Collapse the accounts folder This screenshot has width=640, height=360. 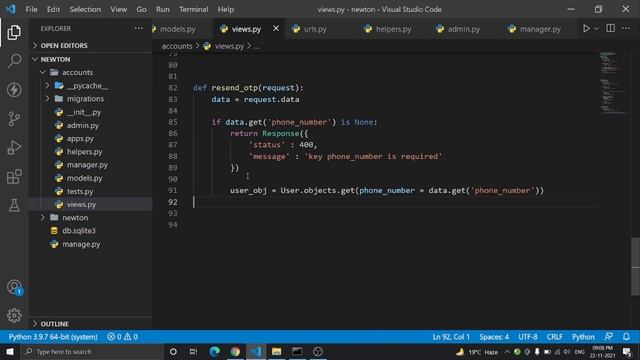(91, 72)
